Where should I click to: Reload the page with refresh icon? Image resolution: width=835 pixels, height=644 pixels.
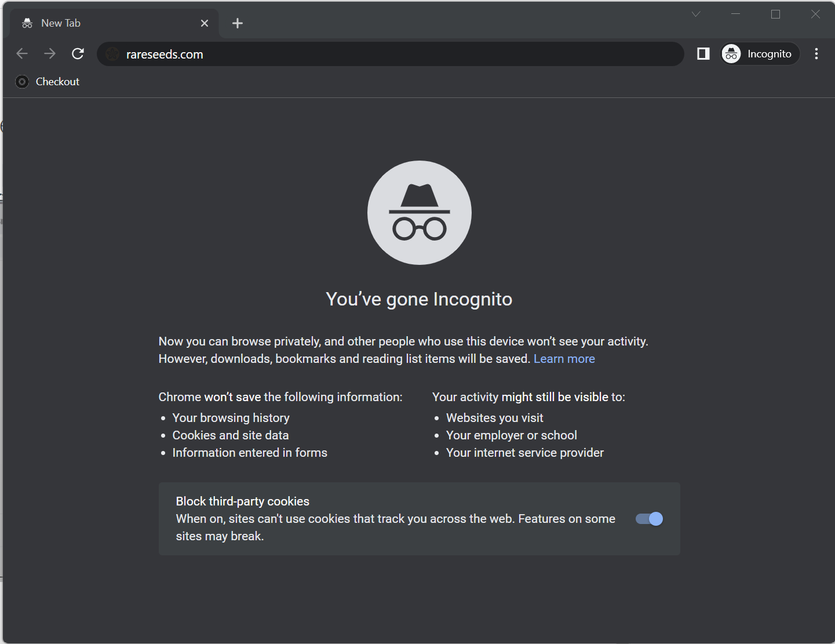(x=78, y=54)
